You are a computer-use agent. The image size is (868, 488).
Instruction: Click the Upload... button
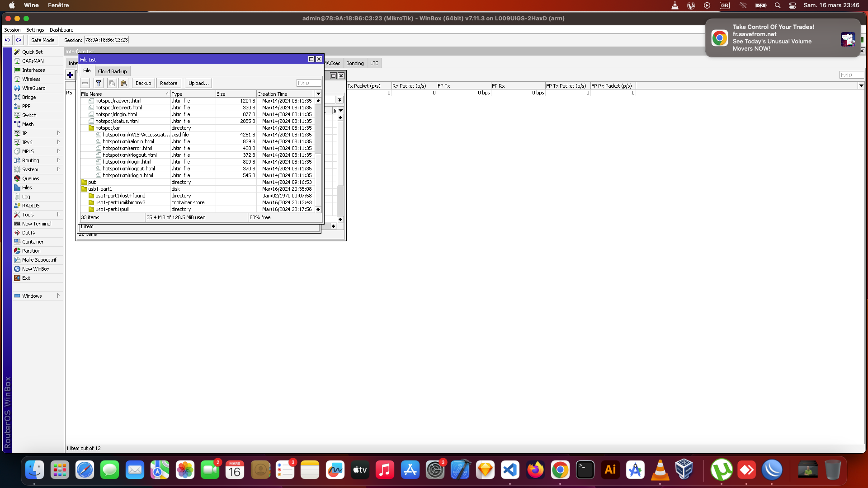coord(198,83)
